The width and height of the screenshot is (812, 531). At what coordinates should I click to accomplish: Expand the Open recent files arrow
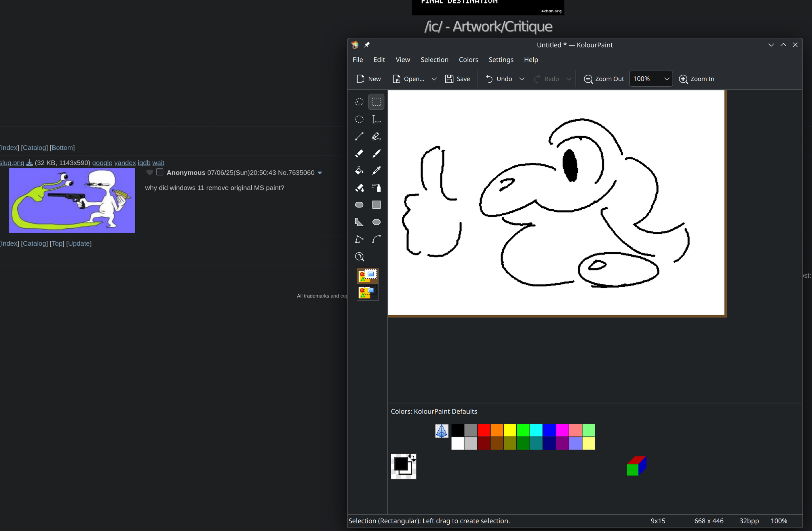tap(434, 79)
